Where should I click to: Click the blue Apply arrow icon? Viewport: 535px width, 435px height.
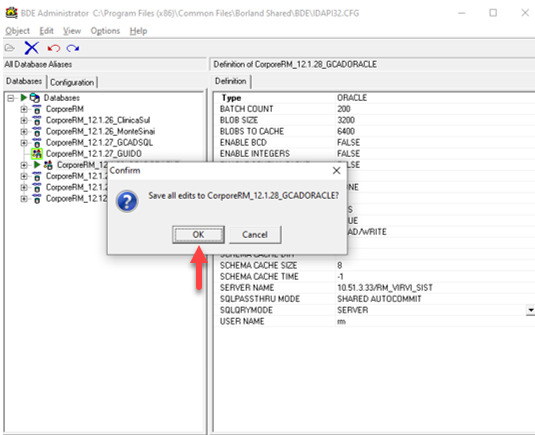[73, 48]
